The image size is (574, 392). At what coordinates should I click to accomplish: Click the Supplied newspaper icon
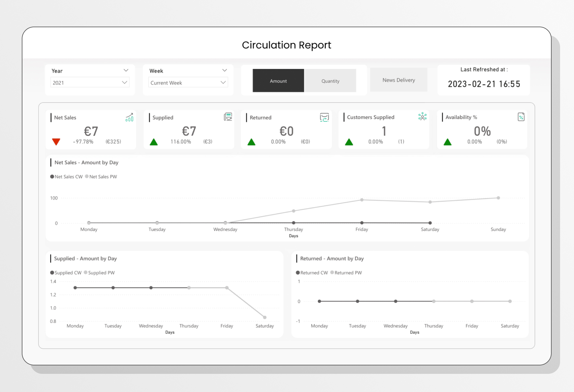tap(228, 117)
